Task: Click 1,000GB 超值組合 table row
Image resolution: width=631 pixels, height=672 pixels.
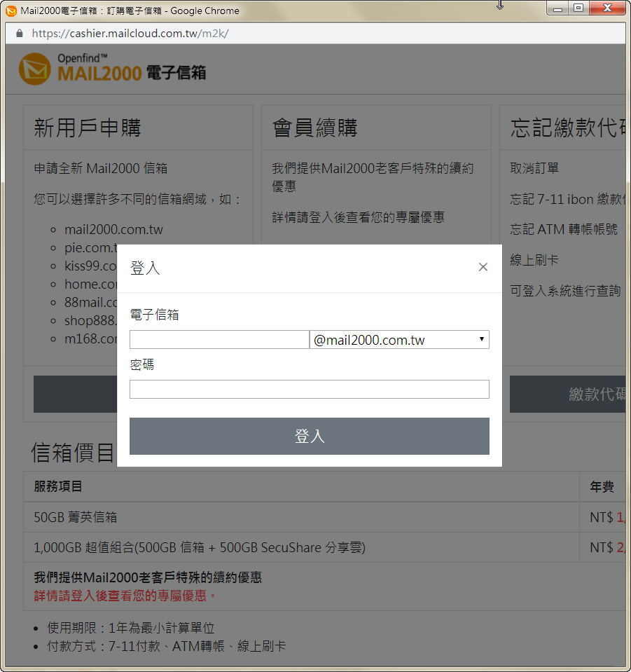Action: pyautogui.click(x=324, y=548)
